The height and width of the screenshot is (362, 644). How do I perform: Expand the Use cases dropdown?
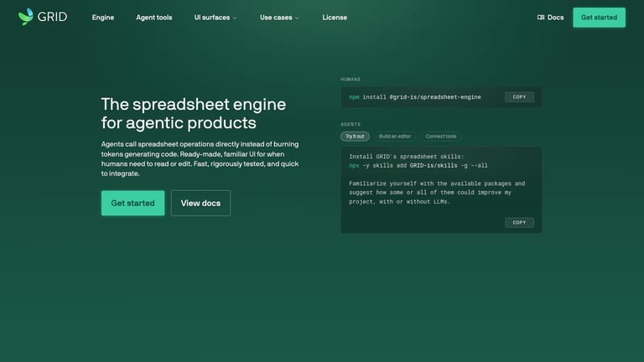pos(279,18)
